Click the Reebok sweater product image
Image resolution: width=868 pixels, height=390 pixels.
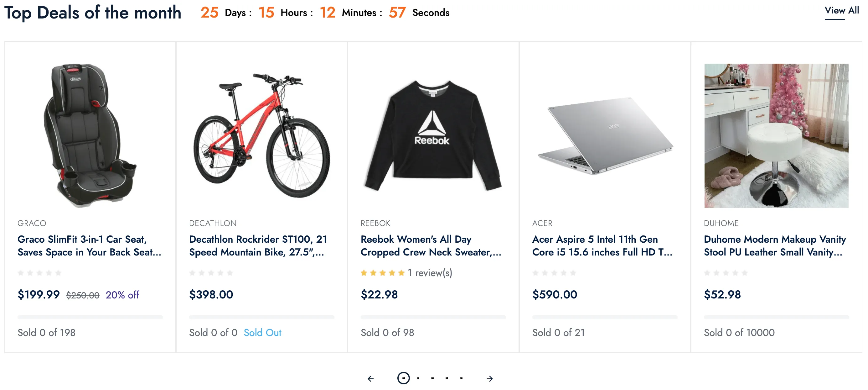pyautogui.click(x=433, y=135)
